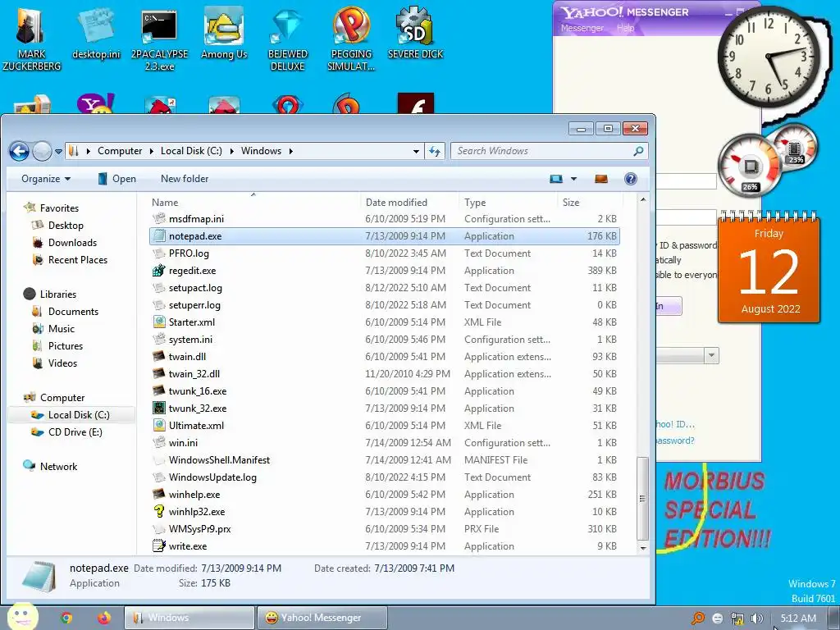
Task: Expand arrow after Windows breadcrumb
Action: coord(291,151)
